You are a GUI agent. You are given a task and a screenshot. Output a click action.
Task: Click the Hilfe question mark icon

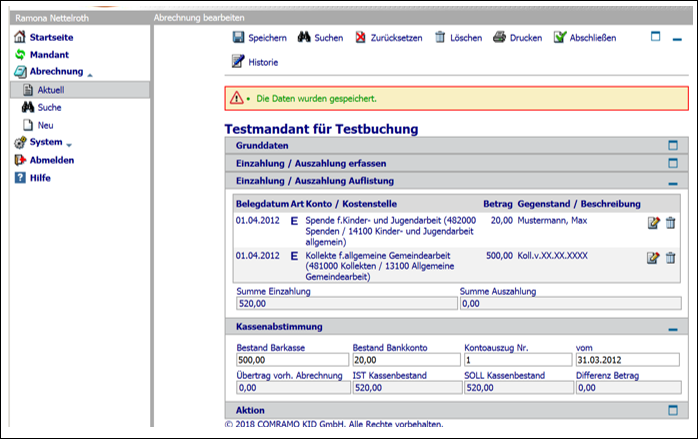tap(20, 178)
